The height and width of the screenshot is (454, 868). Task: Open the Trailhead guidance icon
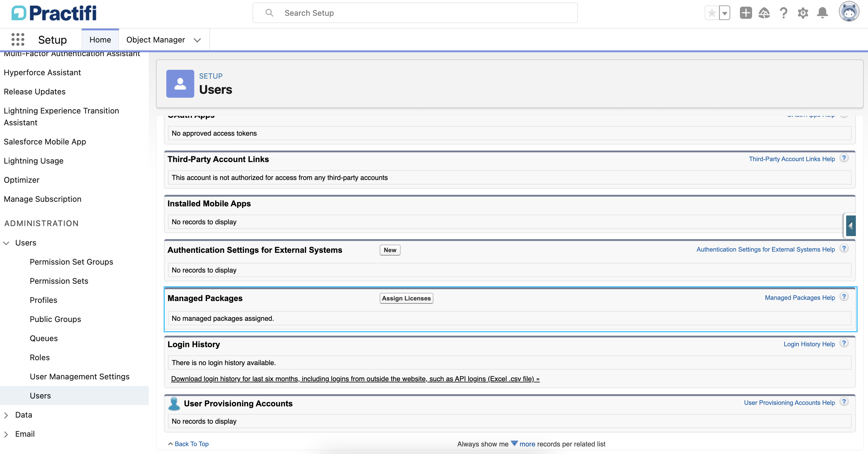coord(764,13)
